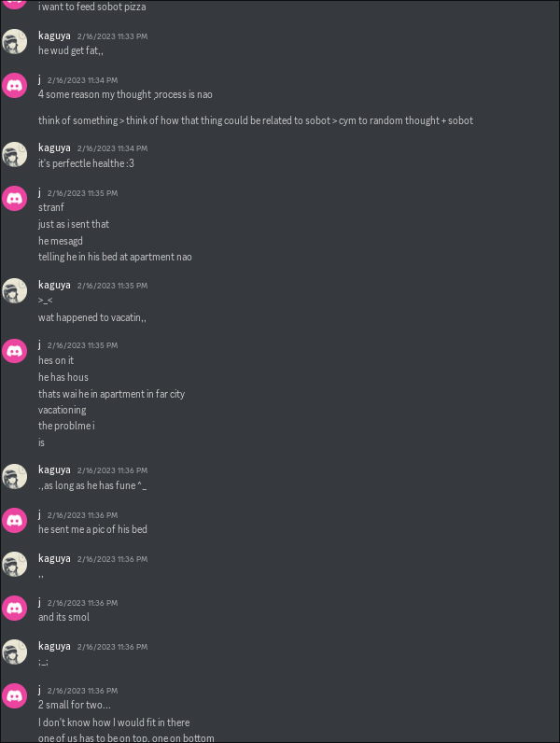560x743 pixels.
Task: Click j's avatar beside the "stranf" message
Action: [14, 199]
